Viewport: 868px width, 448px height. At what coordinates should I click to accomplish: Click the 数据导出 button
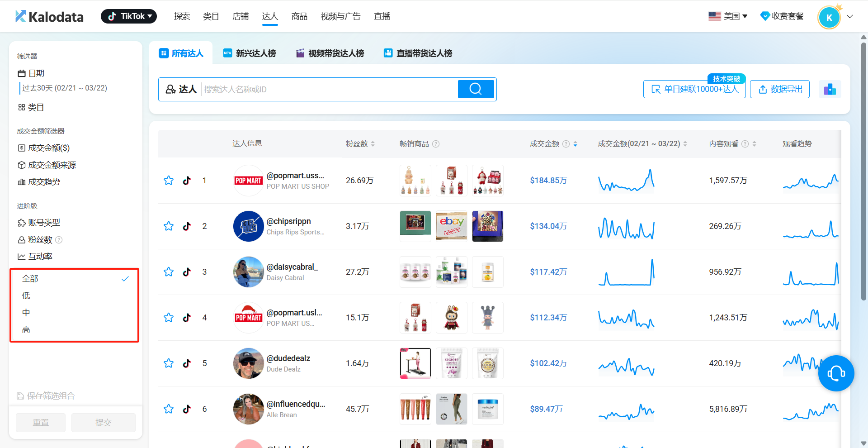[x=780, y=89]
